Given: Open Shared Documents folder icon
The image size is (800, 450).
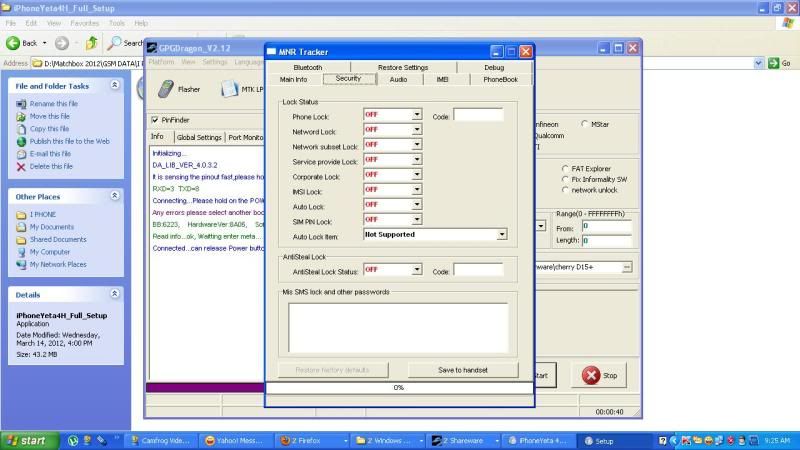Looking at the screenshot, I should tap(21, 240).
